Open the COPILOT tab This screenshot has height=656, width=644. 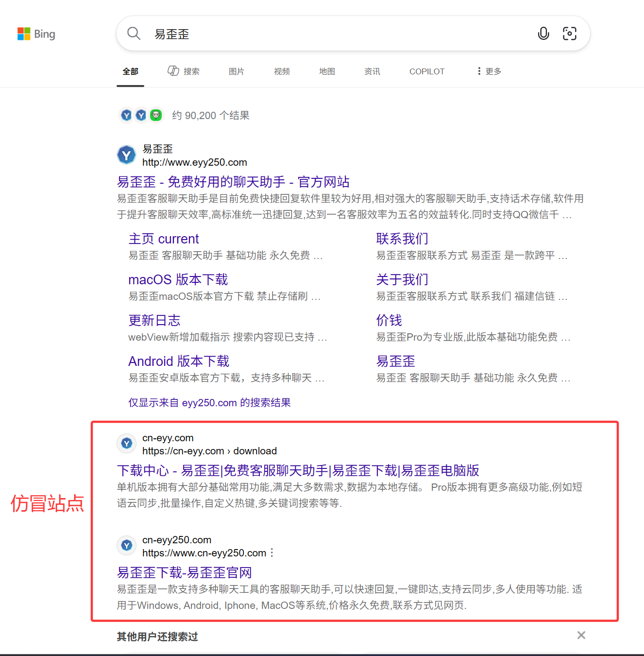[x=426, y=71]
